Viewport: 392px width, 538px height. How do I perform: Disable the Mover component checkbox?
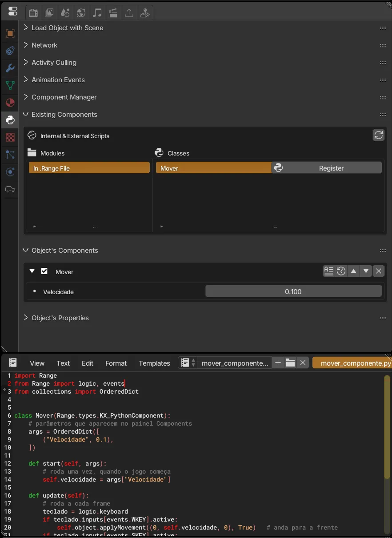[x=44, y=271]
